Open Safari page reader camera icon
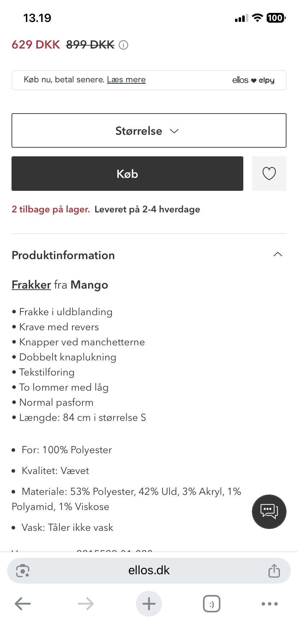The height and width of the screenshot is (644, 298). 23,570
